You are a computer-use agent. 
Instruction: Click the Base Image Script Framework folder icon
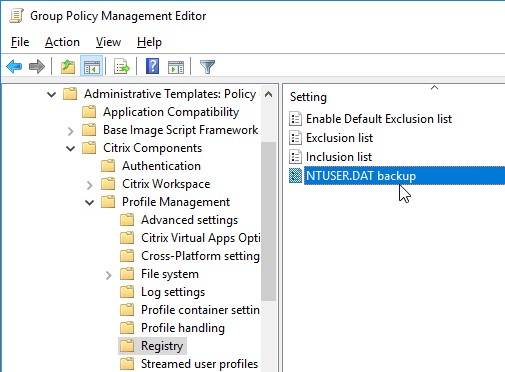89,130
